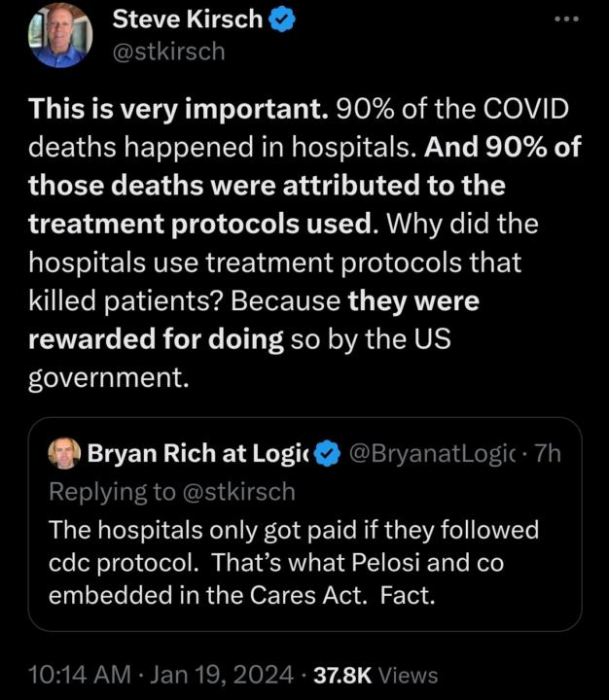Click the "Replying to @stkirsch" line
Screen dimensions: 609x700
(x=171, y=491)
